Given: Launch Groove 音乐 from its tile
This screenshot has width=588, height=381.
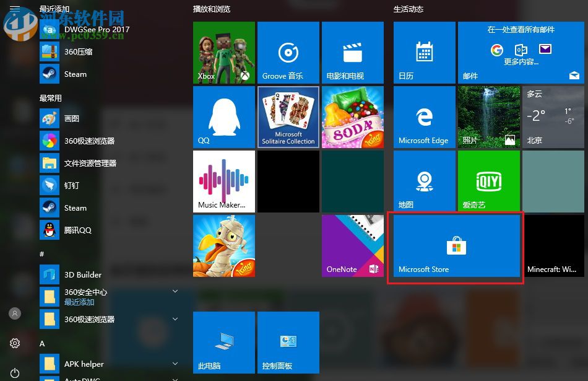Looking at the screenshot, I should point(288,52).
